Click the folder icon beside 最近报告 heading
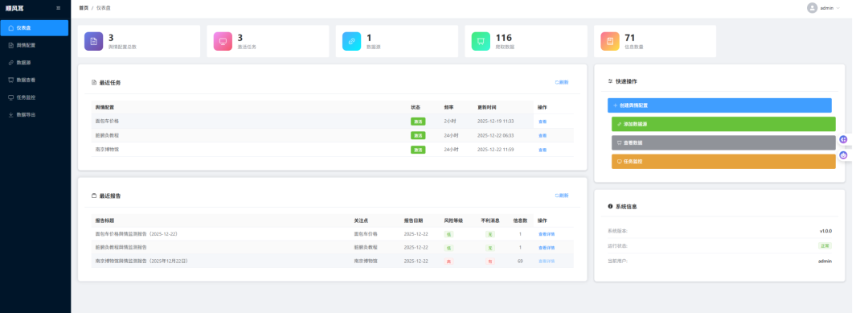Screen dimensions: 868x313 point(94,196)
